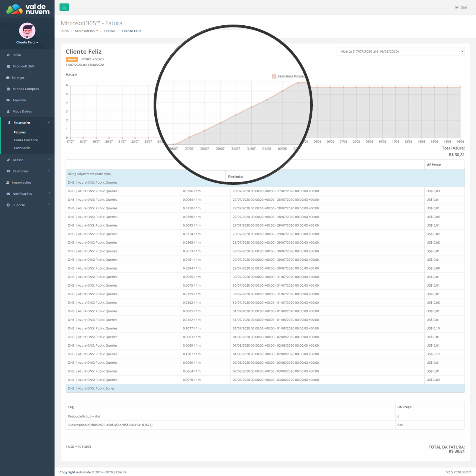Screen dimensions: 476x476
Task: Open the Vai de Nuvem logo
Action: [28, 9]
